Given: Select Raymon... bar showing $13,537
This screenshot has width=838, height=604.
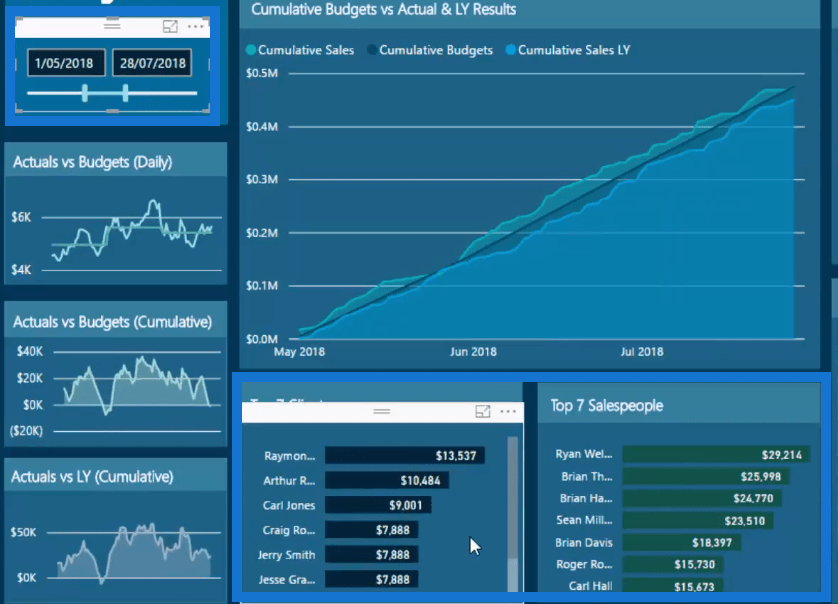Looking at the screenshot, I should click(x=405, y=455).
